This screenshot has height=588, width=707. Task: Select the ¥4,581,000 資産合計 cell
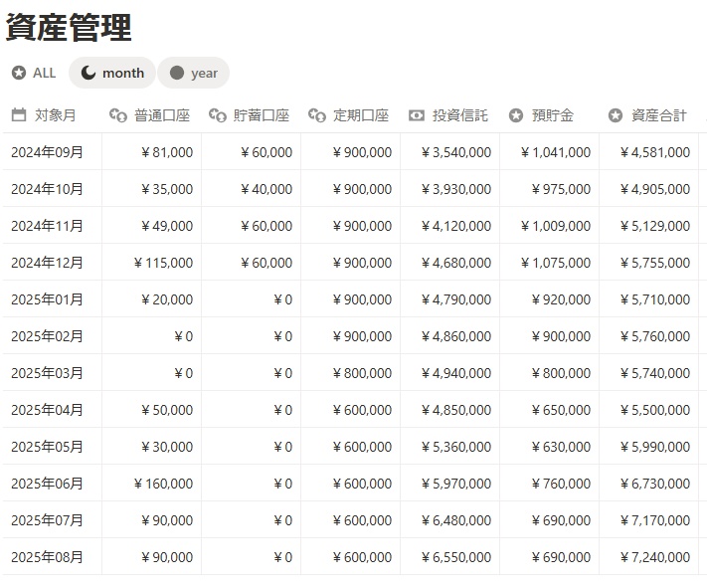click(x=649, y=152)
